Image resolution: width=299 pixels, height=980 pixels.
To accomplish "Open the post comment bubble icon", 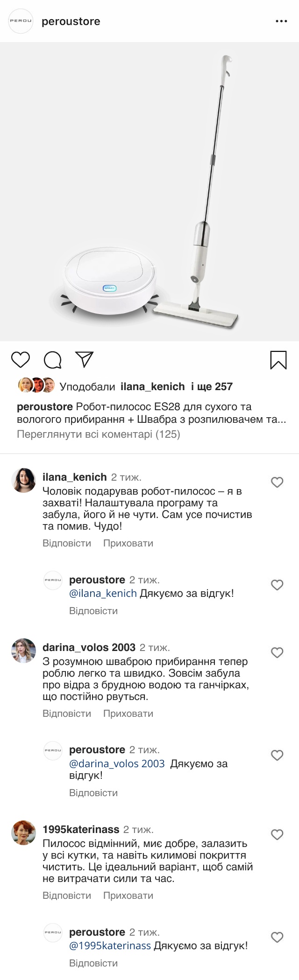I will pos(52,360).
